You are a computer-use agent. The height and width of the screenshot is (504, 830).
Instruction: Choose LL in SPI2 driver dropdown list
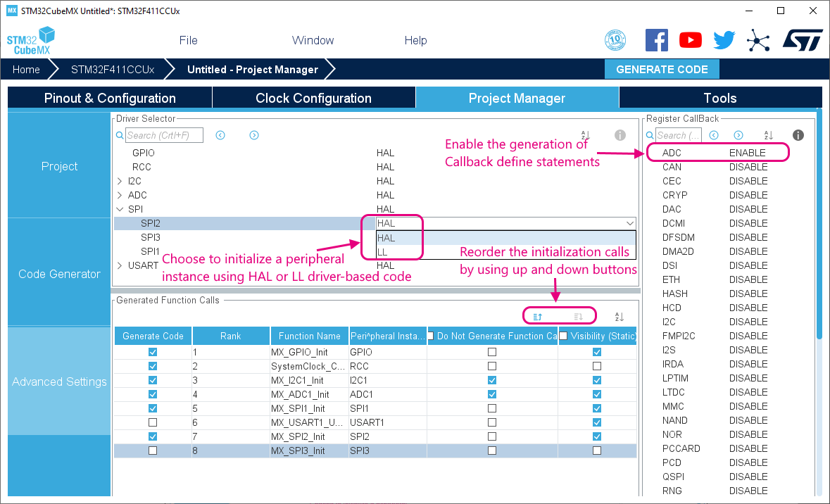[x=505, y=252]
